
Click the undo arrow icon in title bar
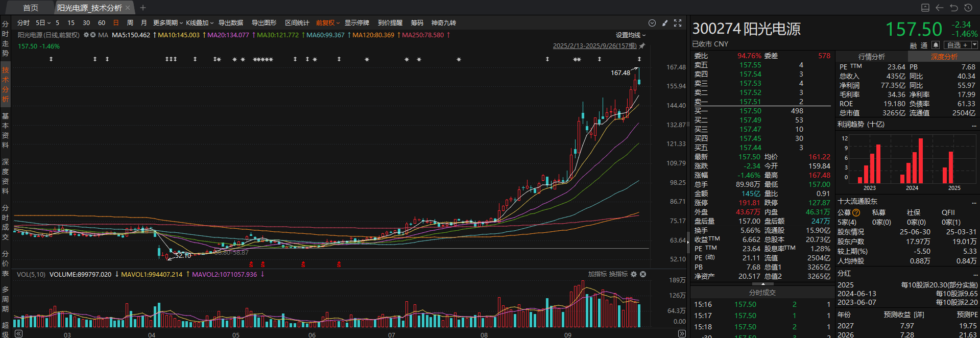point(954,8)
